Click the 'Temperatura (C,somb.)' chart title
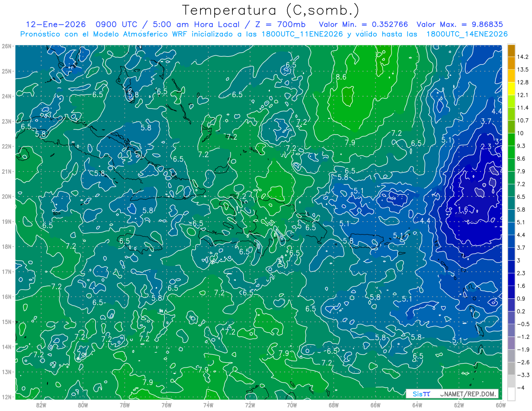Image resolution: width=532 pixels, height=411 pixels. (271, 10)
